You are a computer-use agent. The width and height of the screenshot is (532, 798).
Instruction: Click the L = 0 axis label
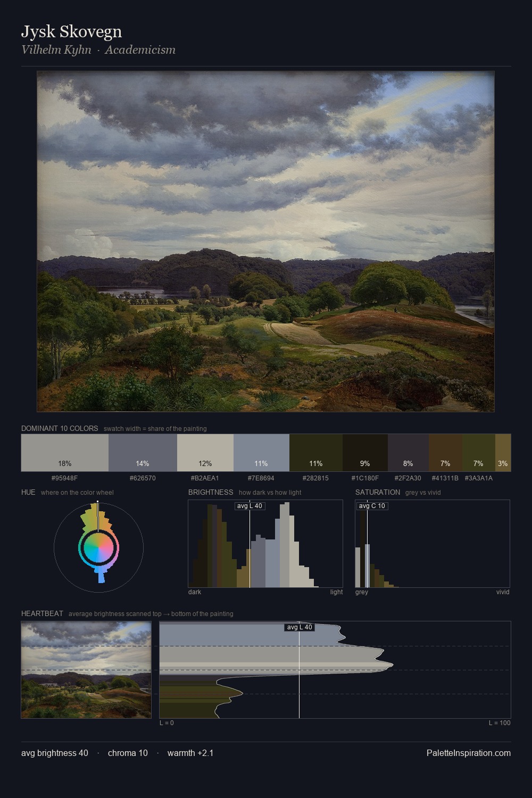pos(167,723)
